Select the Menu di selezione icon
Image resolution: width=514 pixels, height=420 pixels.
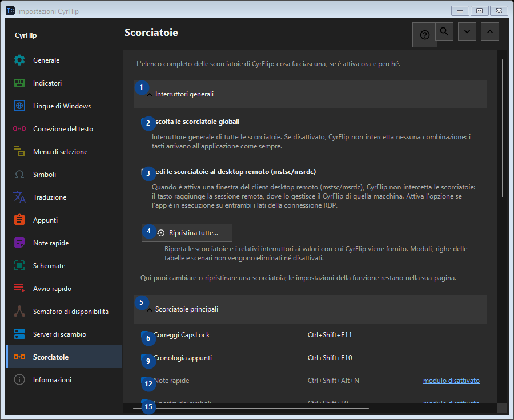coord(19,151)
